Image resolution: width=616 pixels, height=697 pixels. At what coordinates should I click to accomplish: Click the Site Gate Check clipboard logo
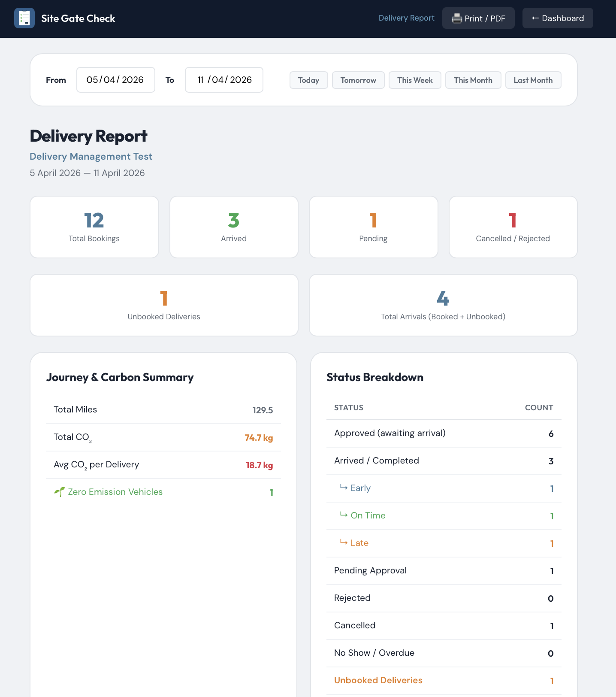24,18
